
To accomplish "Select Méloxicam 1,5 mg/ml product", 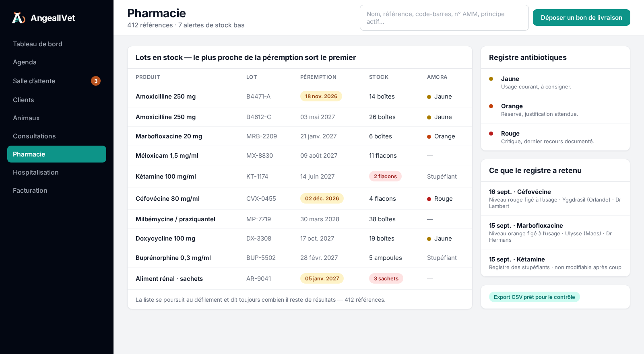I will click(167, 156).
